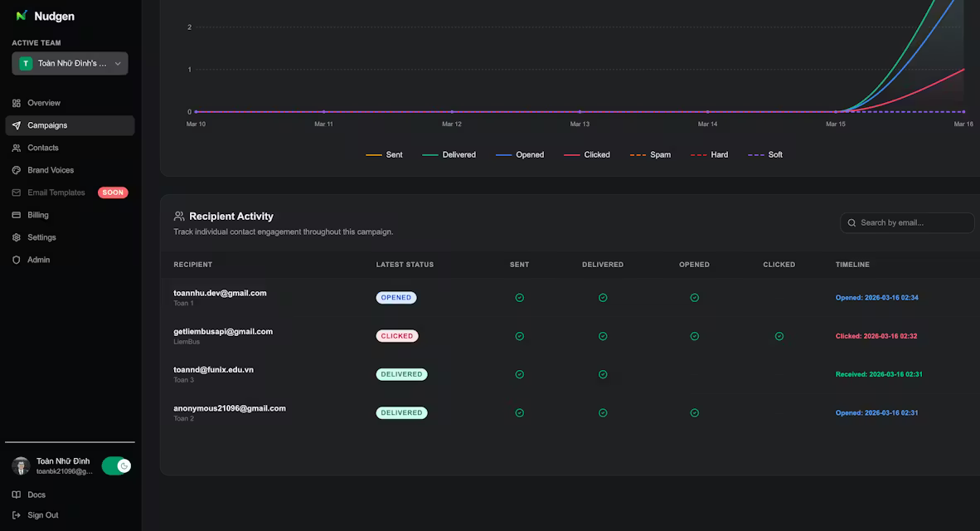Open Contacts via the people icon
Viewport: 980px width, 531px height.
(15, 147)
